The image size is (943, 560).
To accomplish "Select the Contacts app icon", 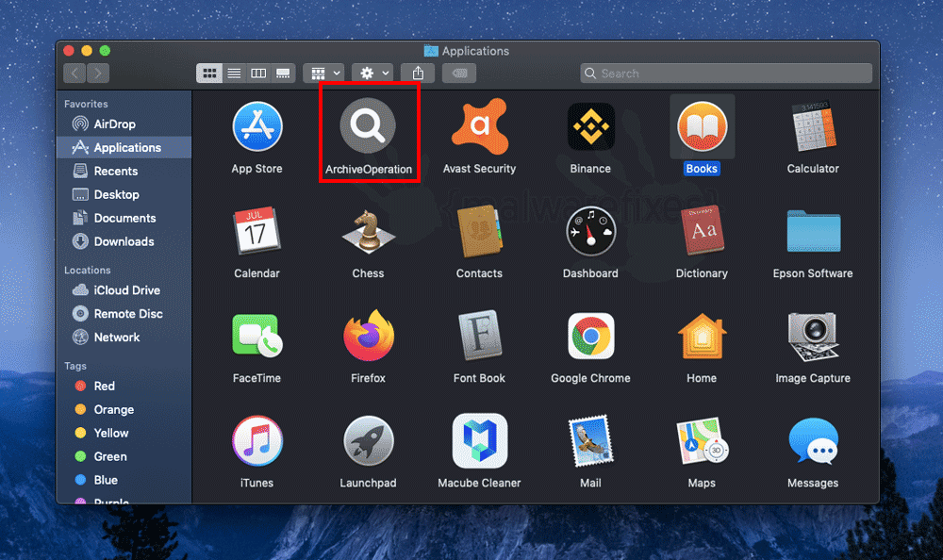I will [x=479, y=231].
